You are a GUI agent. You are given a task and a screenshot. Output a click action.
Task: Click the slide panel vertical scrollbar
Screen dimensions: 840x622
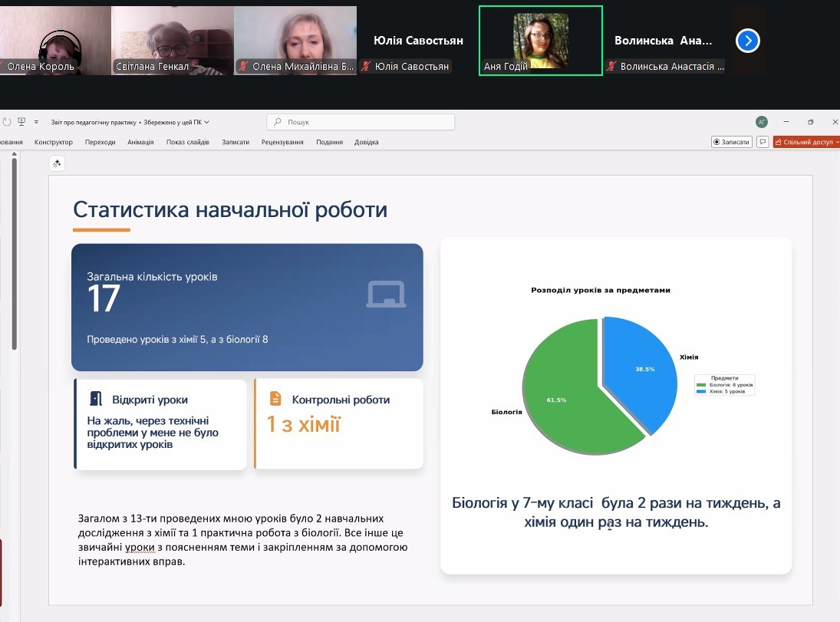pyautogui.click(x=14, y=253)
